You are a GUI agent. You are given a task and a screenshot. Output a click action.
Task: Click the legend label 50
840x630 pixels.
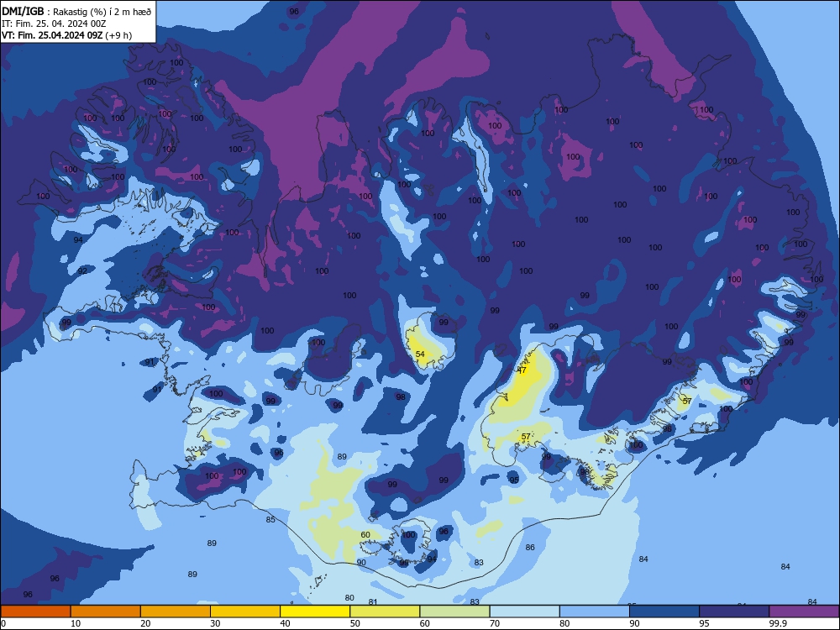[354, 623]
